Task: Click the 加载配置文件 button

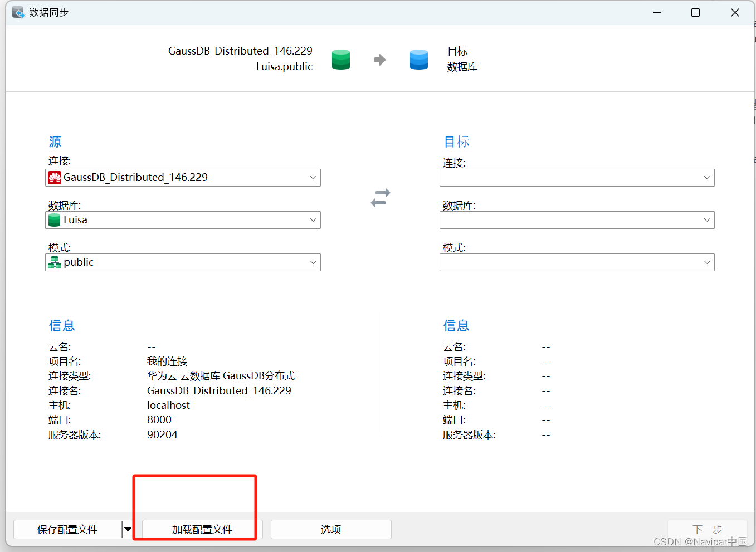Action: click(202, 529)
